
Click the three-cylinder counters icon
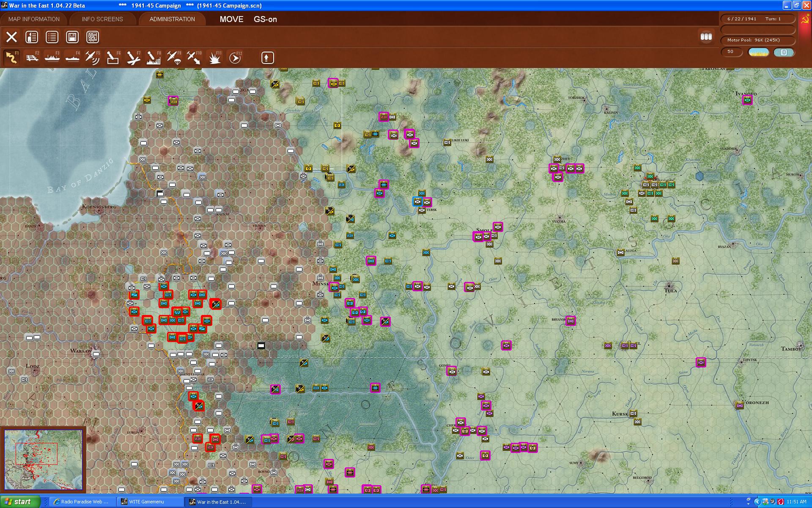click(x=706, y=37)
